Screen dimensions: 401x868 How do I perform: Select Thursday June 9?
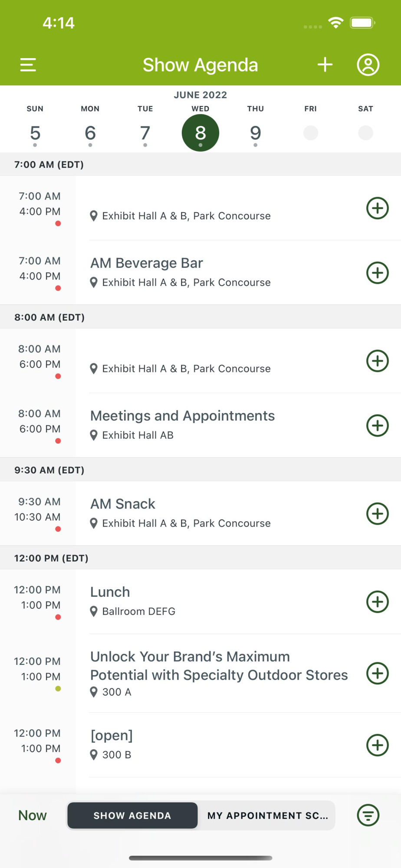point(256,133)
